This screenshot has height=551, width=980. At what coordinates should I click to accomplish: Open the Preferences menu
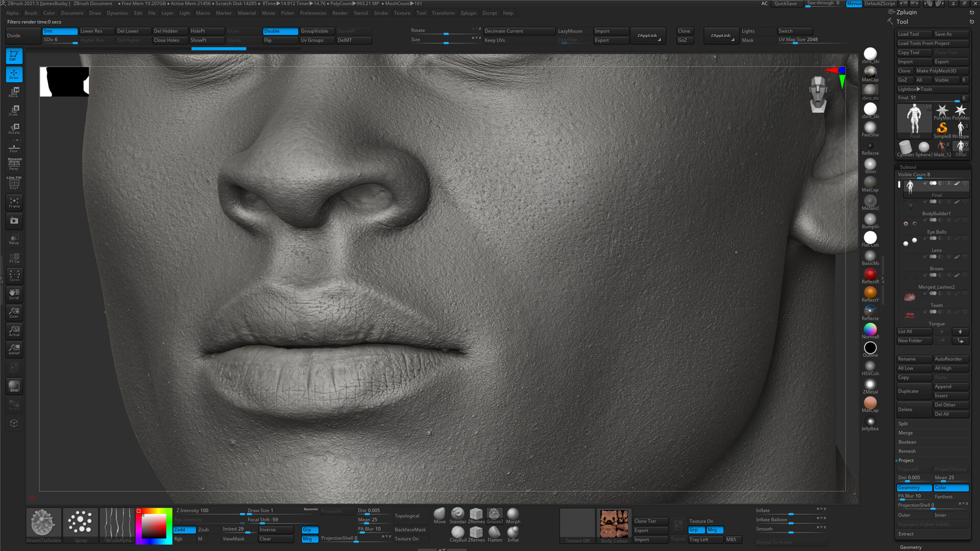(313, 13)
